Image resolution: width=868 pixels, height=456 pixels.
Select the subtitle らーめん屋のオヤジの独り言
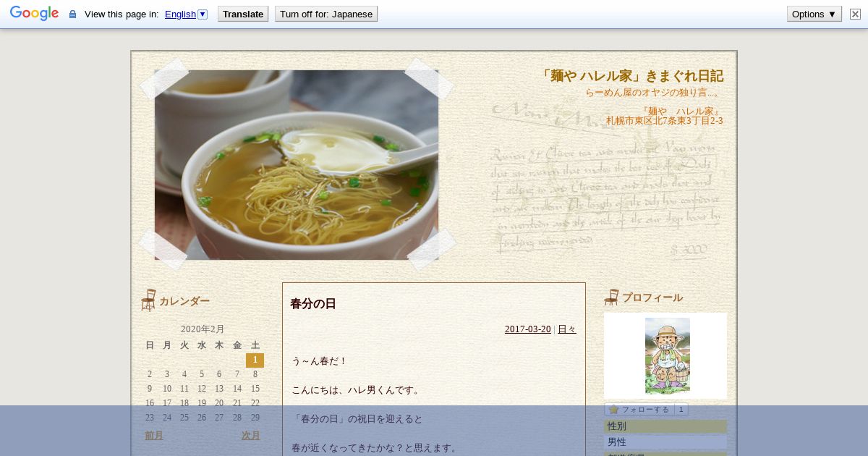pos(653,93)
